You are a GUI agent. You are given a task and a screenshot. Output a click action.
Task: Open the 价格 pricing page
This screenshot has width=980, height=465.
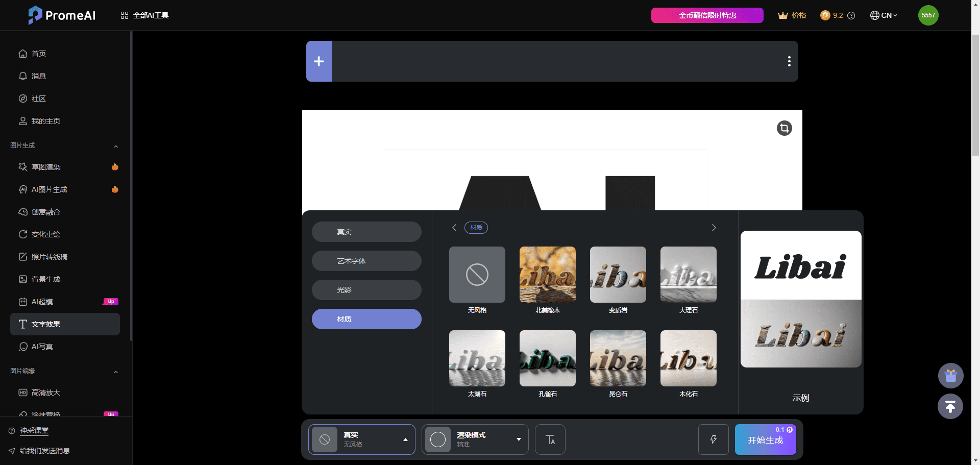[x=792, y=15]
